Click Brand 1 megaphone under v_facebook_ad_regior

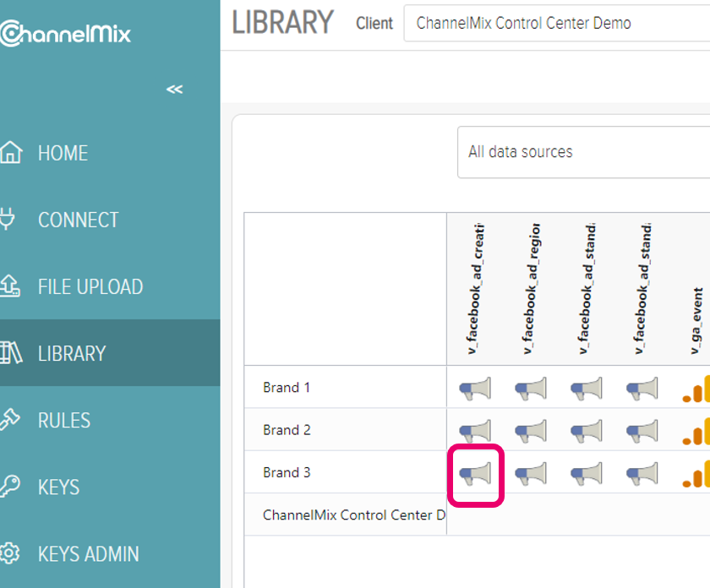(531, 389)
